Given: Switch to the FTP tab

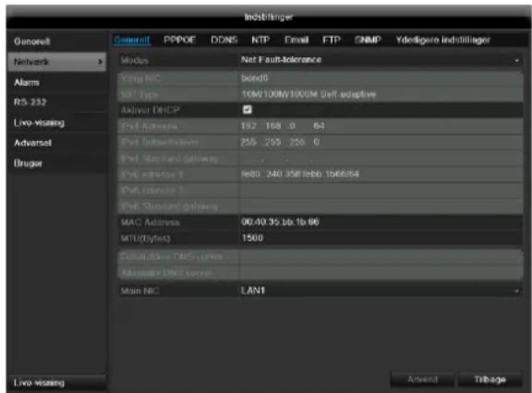Looking at the screenshot, I should (x=332, y=40).
